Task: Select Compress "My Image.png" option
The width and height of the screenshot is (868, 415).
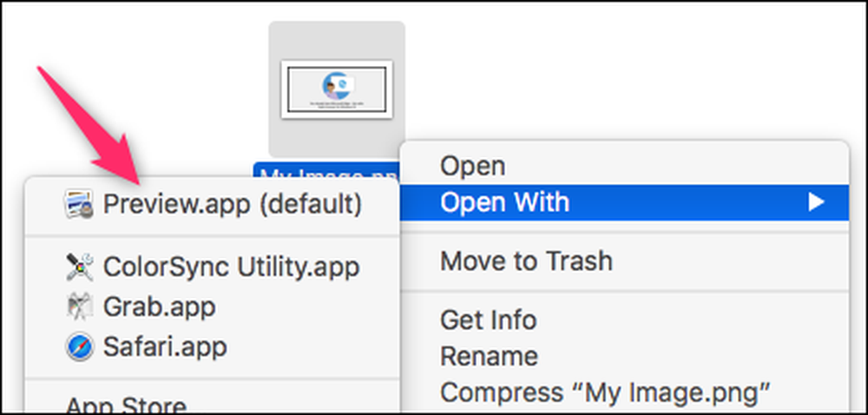Action: 606,392
